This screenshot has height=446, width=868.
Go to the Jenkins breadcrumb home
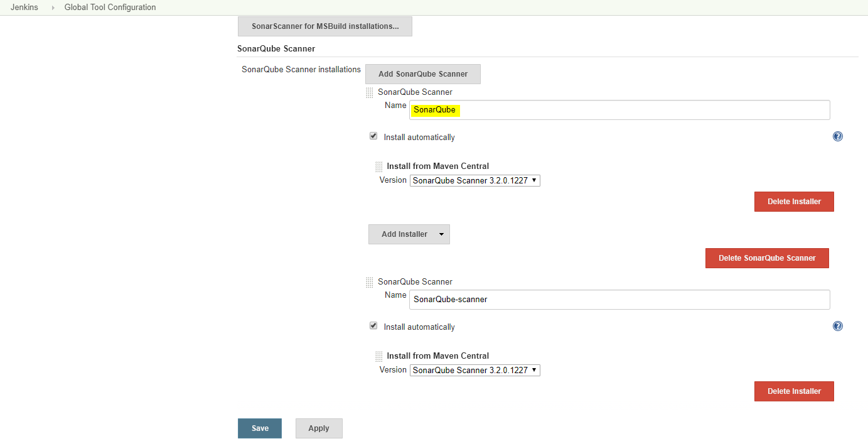[x=24, y=8]
